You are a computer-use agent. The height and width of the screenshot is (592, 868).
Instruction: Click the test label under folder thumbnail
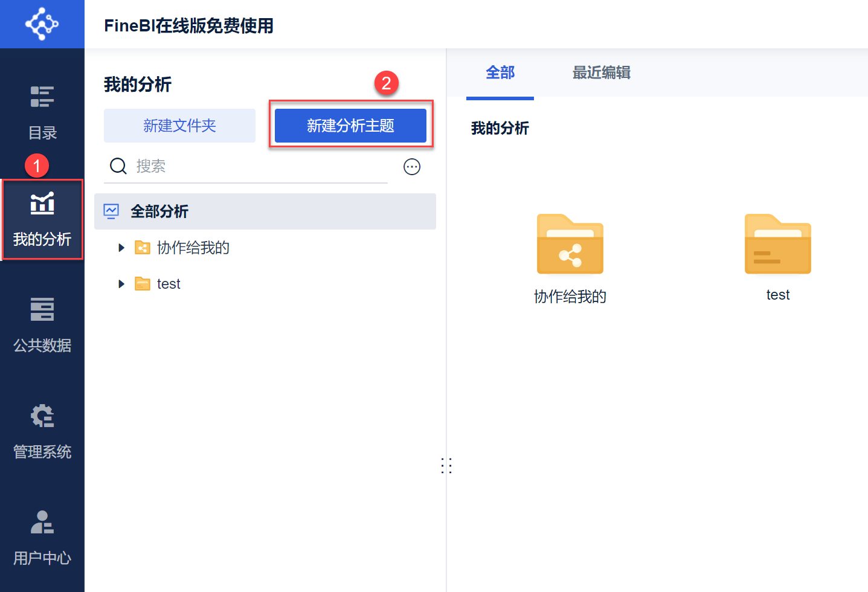[x=778, y=295]
